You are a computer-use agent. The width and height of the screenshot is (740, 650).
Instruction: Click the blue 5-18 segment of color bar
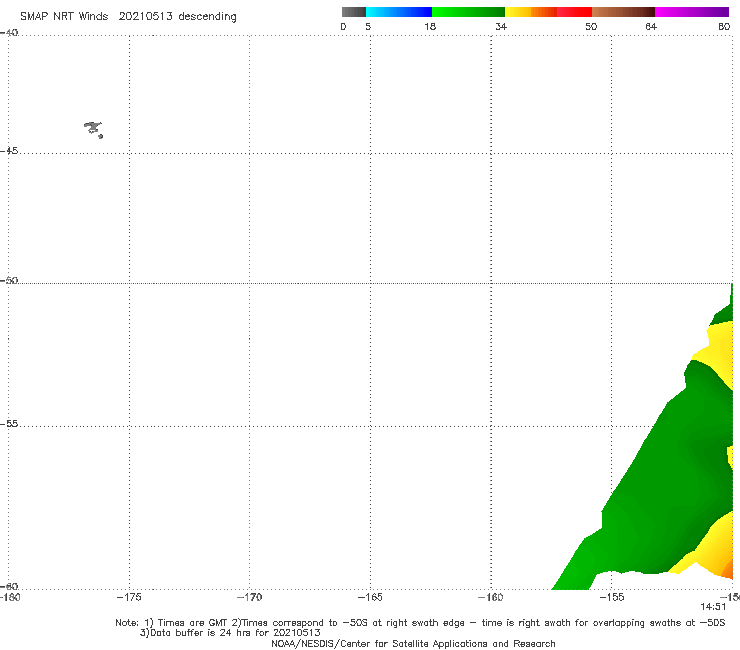(399, 12)
